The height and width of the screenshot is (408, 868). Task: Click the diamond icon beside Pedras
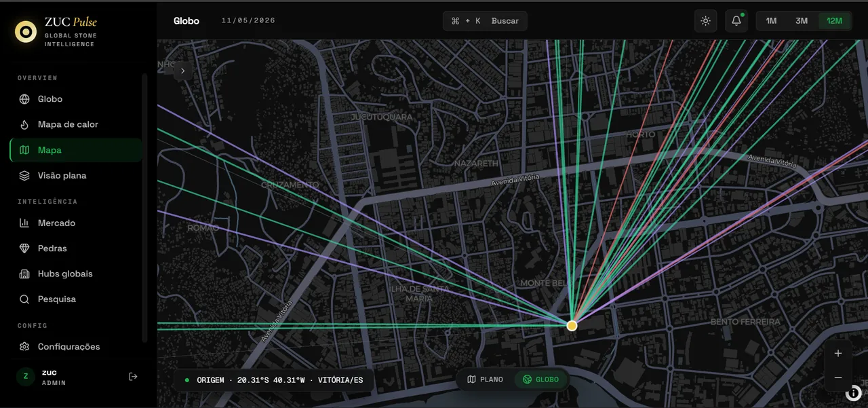tap(24, 248)
